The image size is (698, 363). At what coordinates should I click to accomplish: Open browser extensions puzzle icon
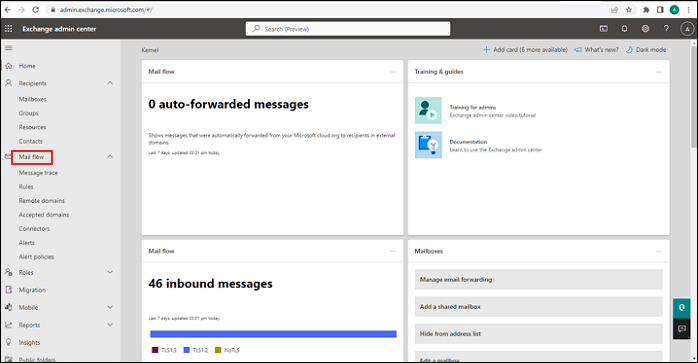(x=646, y=10)
